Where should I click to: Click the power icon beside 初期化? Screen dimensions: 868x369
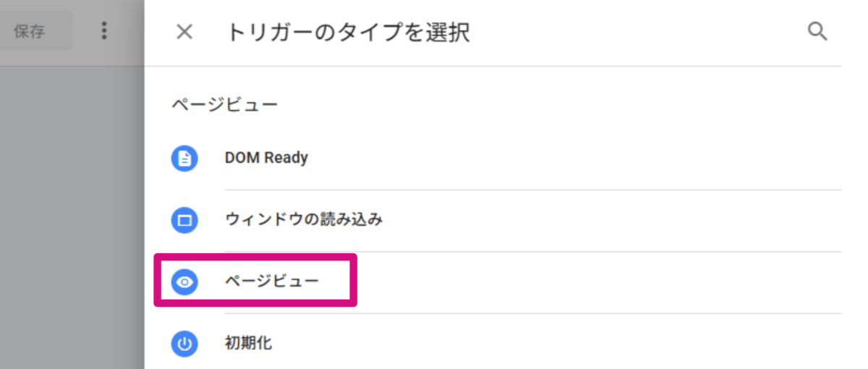(184, 344)
